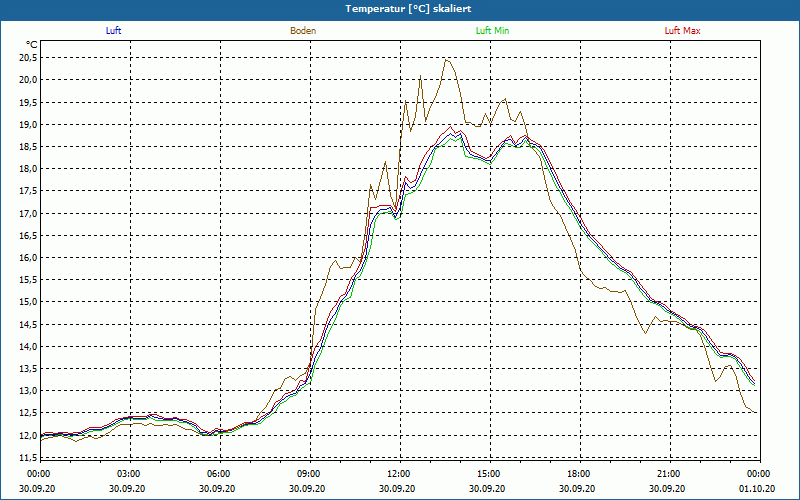
Task: Click the chart title Temperatur [°C] skaliert
Action: pyautogui.click(x=408, y=9)
